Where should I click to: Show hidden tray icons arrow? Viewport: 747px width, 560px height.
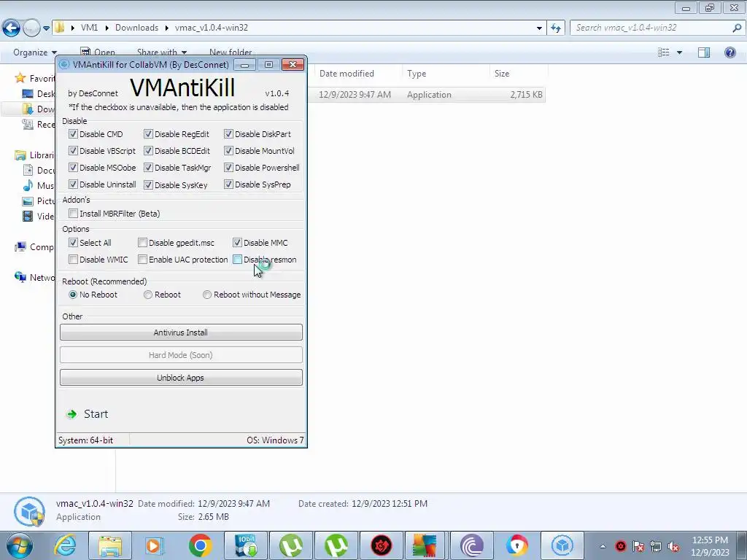pos(603,546)
